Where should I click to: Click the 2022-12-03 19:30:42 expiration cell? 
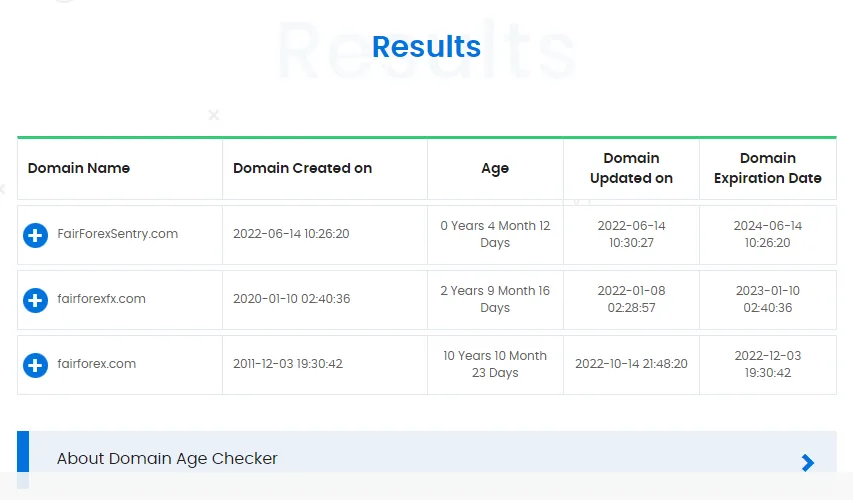(768, 364)
